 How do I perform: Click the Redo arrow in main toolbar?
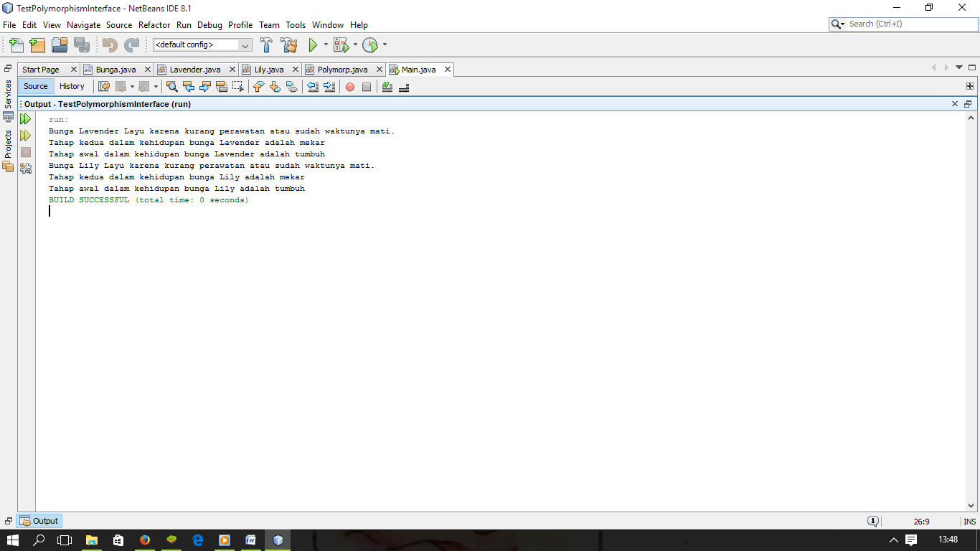tap(132, 45)
